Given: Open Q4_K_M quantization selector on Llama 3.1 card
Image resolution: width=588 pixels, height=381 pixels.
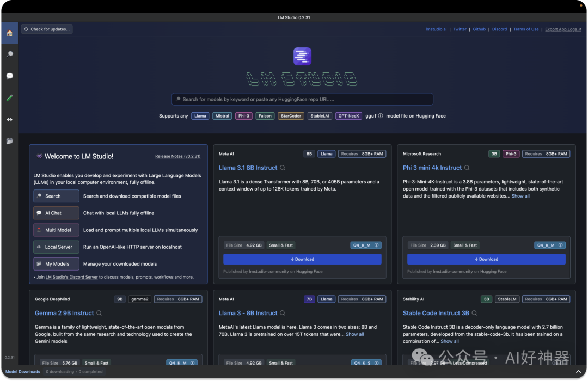Looking at the screenshot, I should (366, 245).
